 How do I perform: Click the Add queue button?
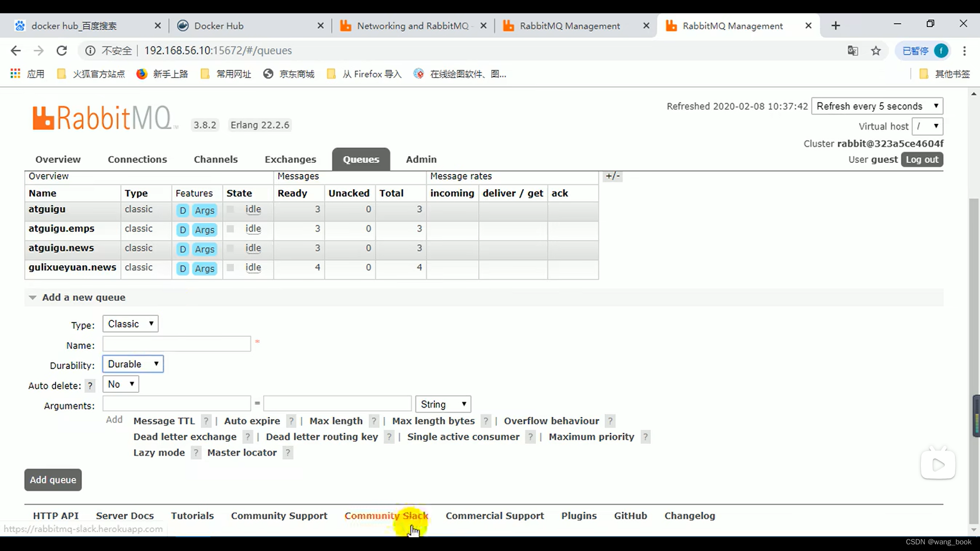pos(53,480)
